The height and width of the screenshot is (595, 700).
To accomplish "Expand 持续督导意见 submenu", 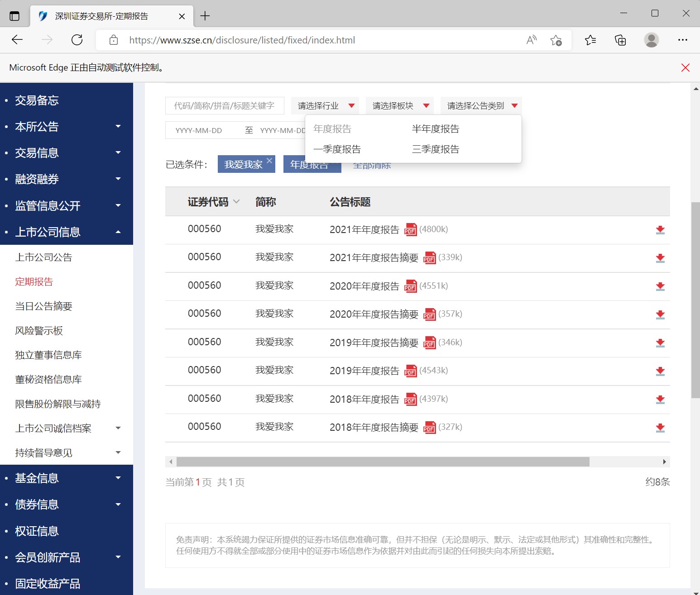I will pyautogui.click(x=118, y=452).
